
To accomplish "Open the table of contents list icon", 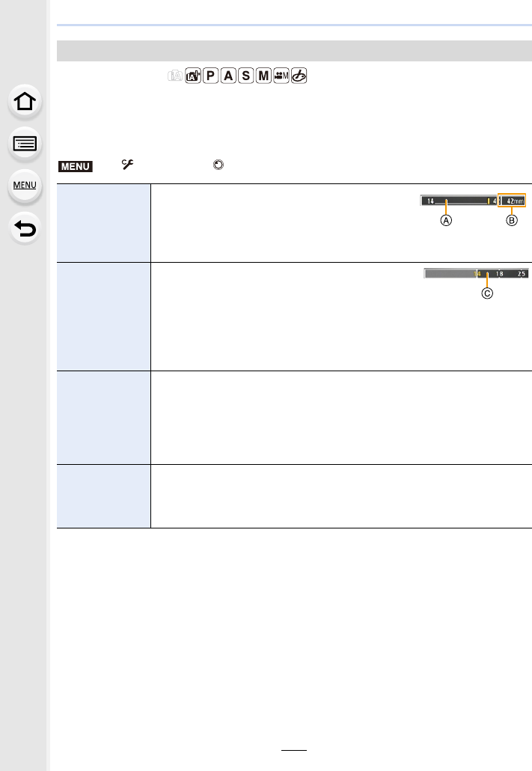I will tap(25, 144).
